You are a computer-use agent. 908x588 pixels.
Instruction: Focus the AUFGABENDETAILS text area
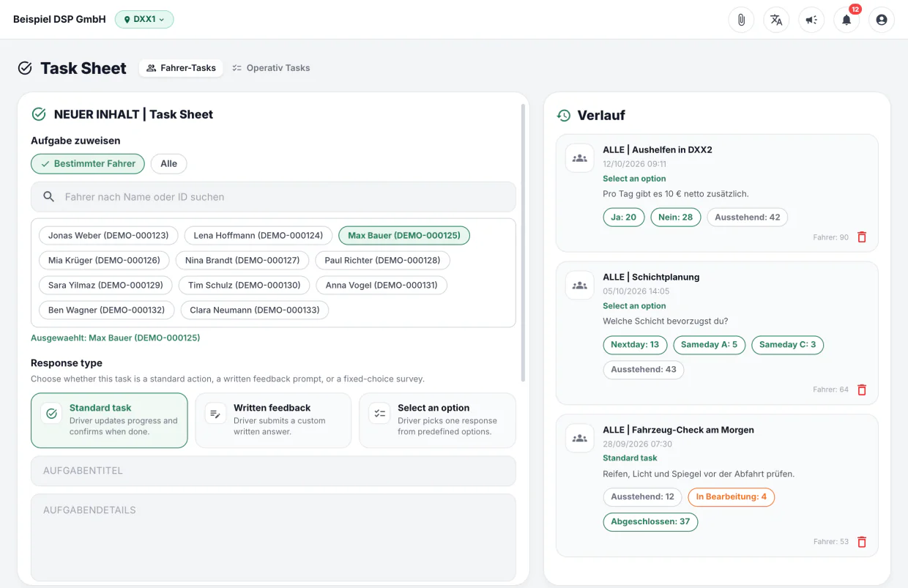point(273,537)
